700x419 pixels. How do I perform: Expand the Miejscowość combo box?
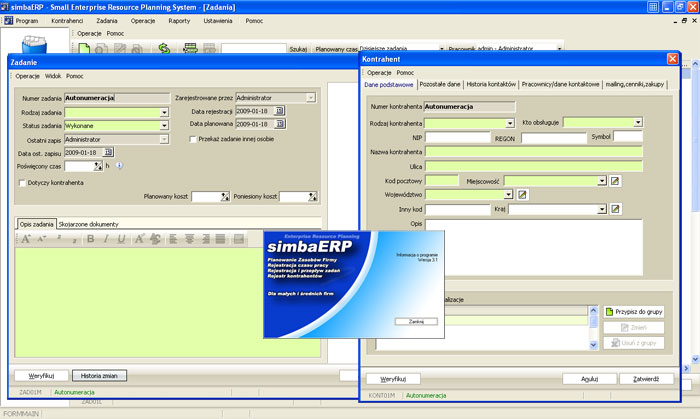tap(602, 181)
